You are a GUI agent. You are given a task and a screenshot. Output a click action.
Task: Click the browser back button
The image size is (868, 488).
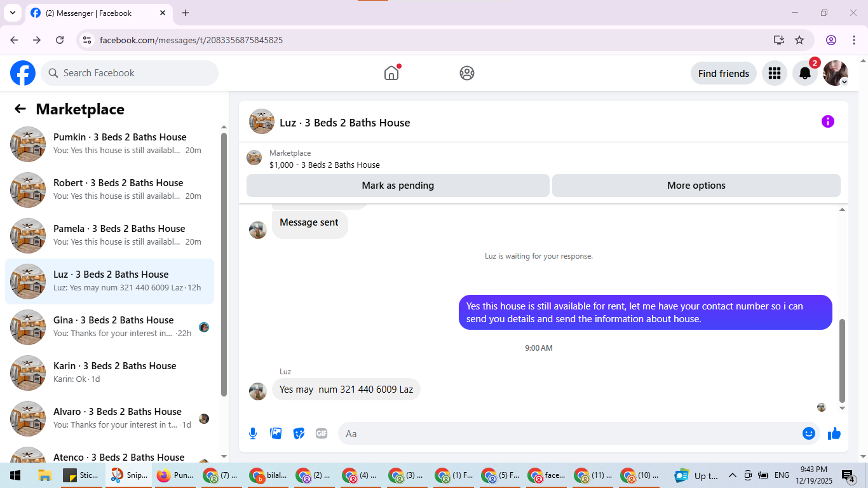pos(14,40)
